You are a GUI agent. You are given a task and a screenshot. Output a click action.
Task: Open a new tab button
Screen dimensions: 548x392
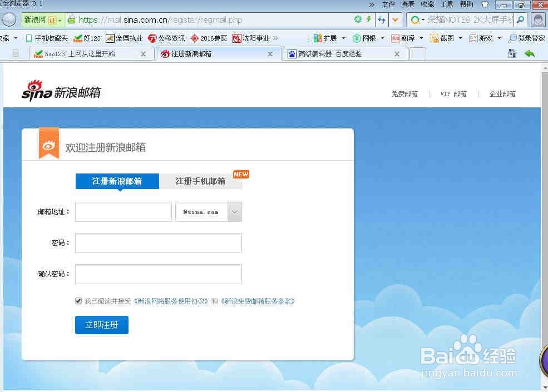pyautogui.click(x=417, y=54)
